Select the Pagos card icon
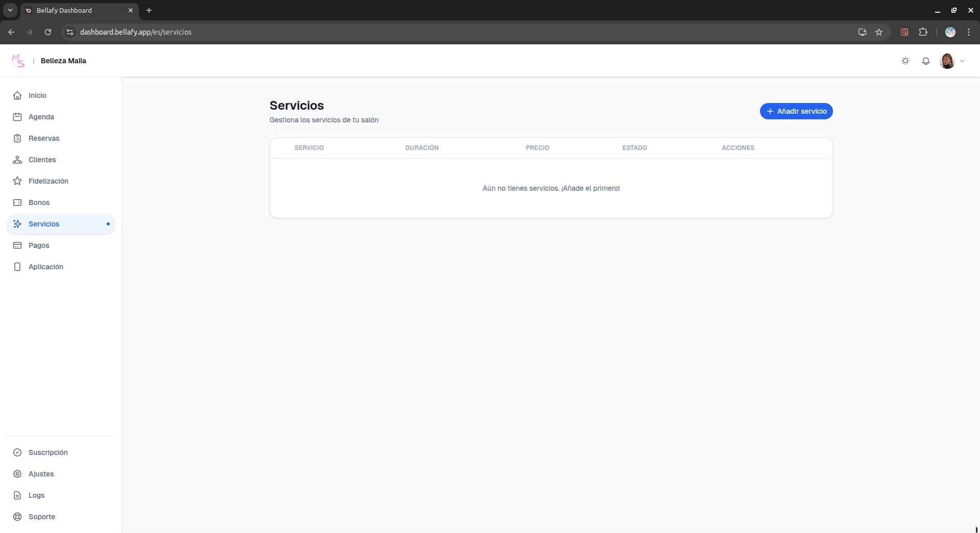Viewport: 980px width, 533px height. [17, 245]
